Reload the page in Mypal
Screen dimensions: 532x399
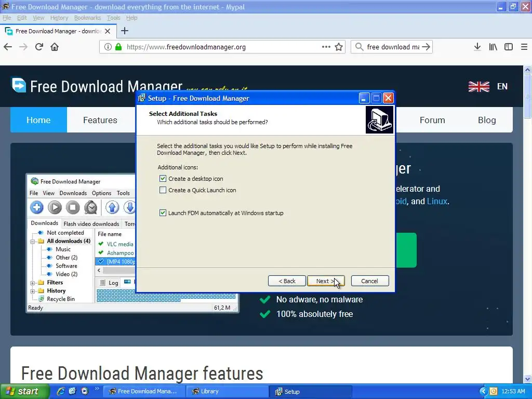coord(39,47)
